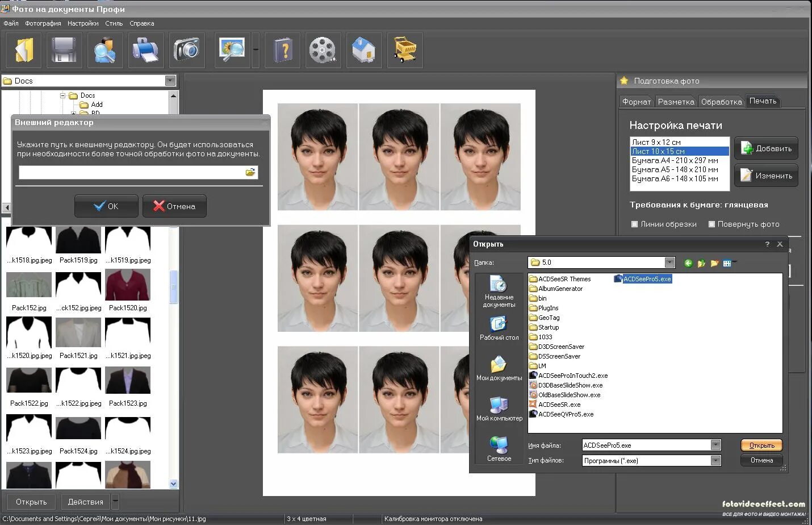The width and height of the screenshot is (812, 525).
Task: Select the ACDSeeQVPro5.exe file
Action: (x=561, y=414)
